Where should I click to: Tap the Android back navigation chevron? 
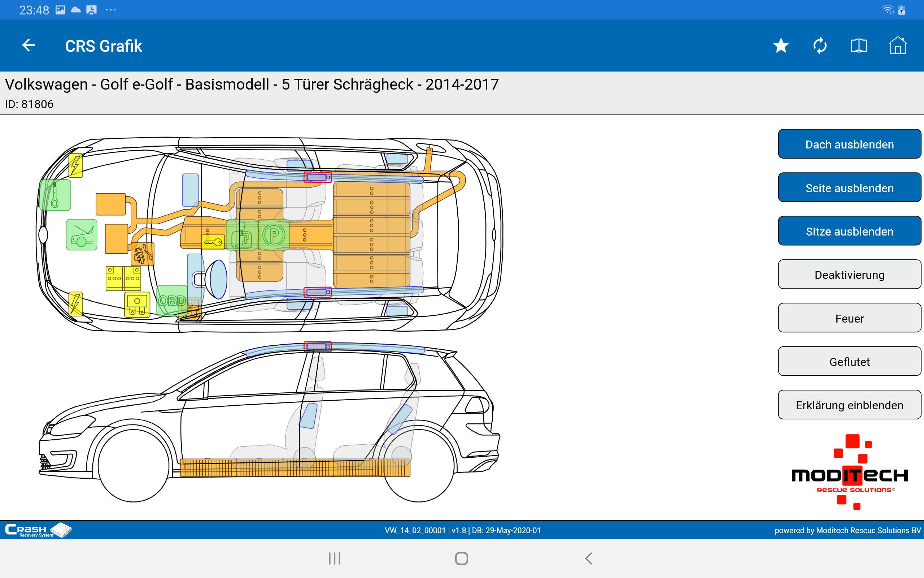589,558
